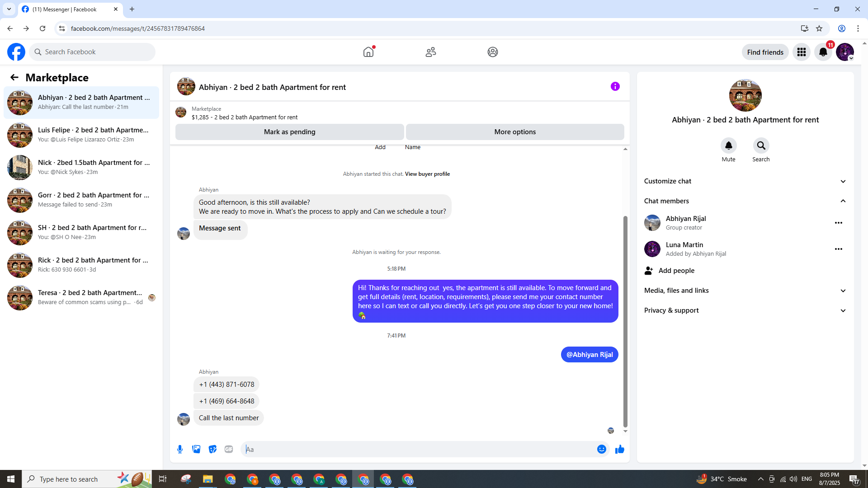This screenshot has height=488, width=868.
Task: Focus the Search Facebook field
Action: tap(92, 52)
